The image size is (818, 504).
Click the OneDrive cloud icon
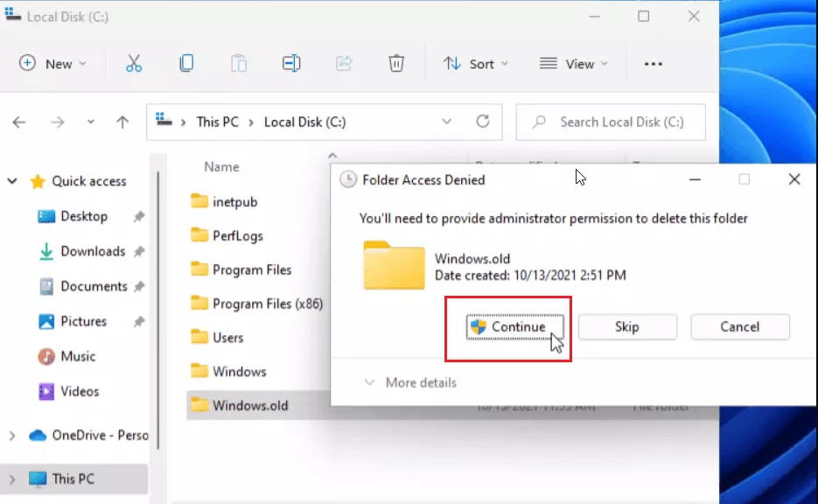coord(37,435)
